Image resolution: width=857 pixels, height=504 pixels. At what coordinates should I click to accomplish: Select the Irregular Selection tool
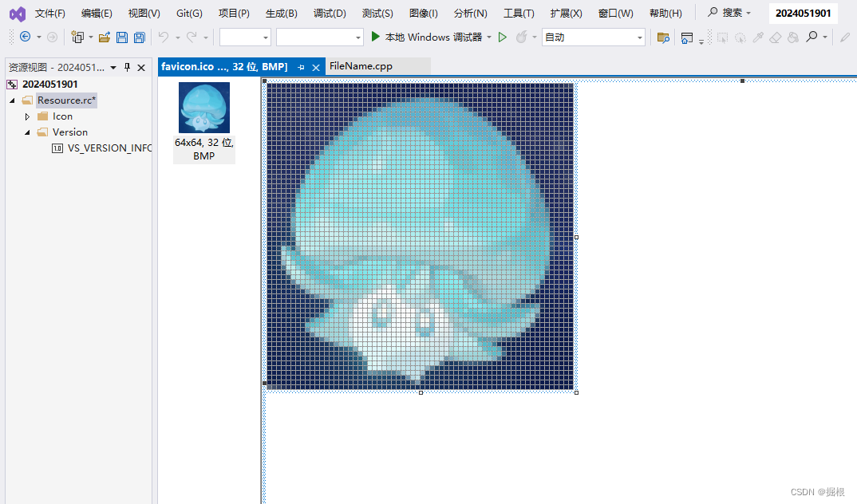(x=740, y=37)
